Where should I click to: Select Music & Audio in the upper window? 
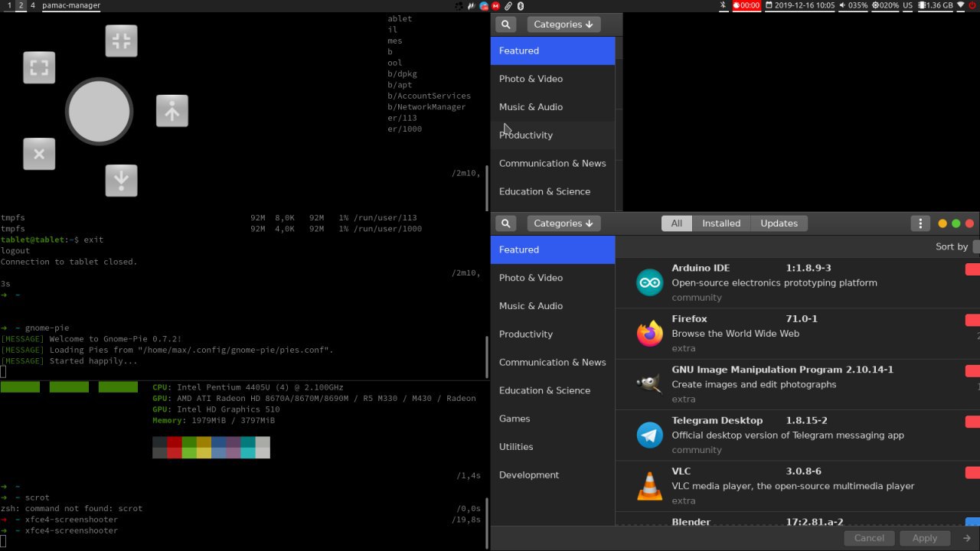click(x=553, y=107)
